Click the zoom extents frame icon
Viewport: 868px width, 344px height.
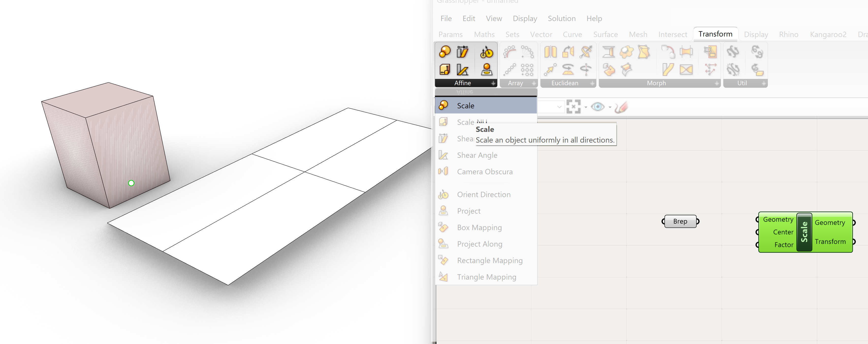coord(574,107)
